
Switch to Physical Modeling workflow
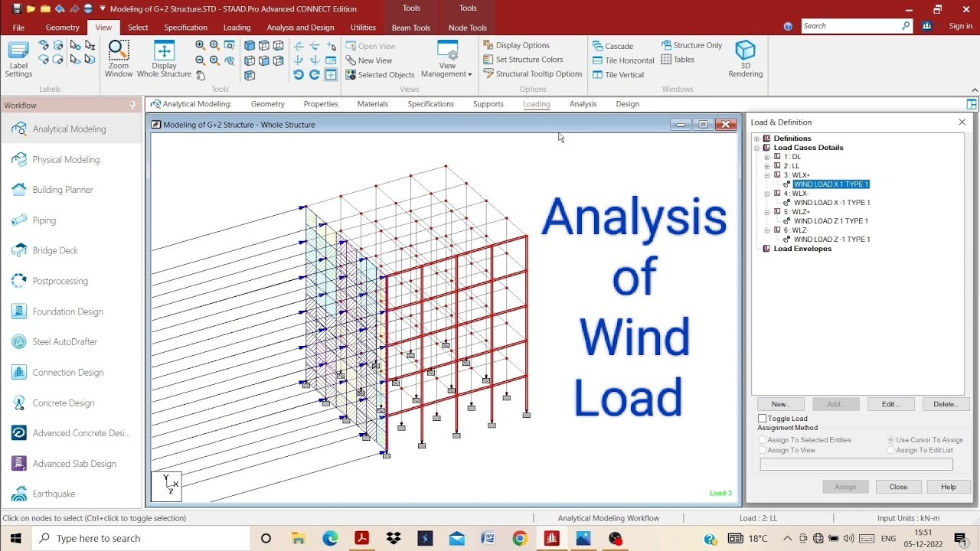point(71,159)
